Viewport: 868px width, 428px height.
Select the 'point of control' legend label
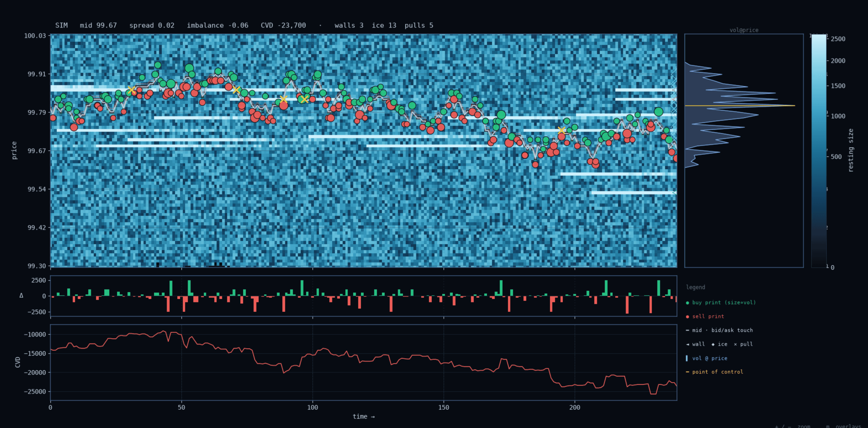point(717,372)
